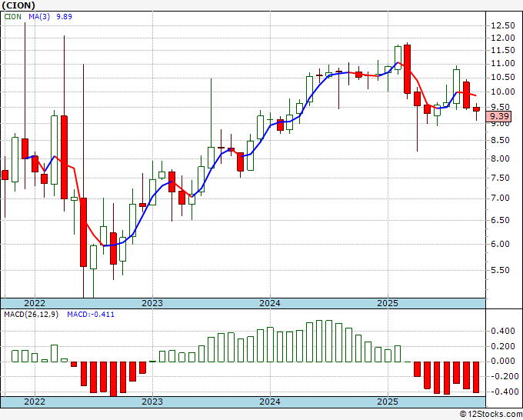Image resolution: width=523 pixels, height=420 pixels.
Task: Click the MACD(26,12,9) indicator label
Action: (x=31, y=315)
